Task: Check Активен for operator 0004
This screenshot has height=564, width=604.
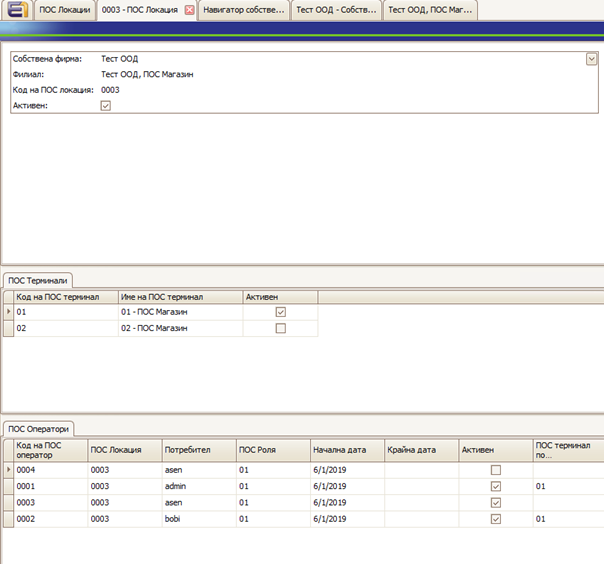Action: pos(496,469)
